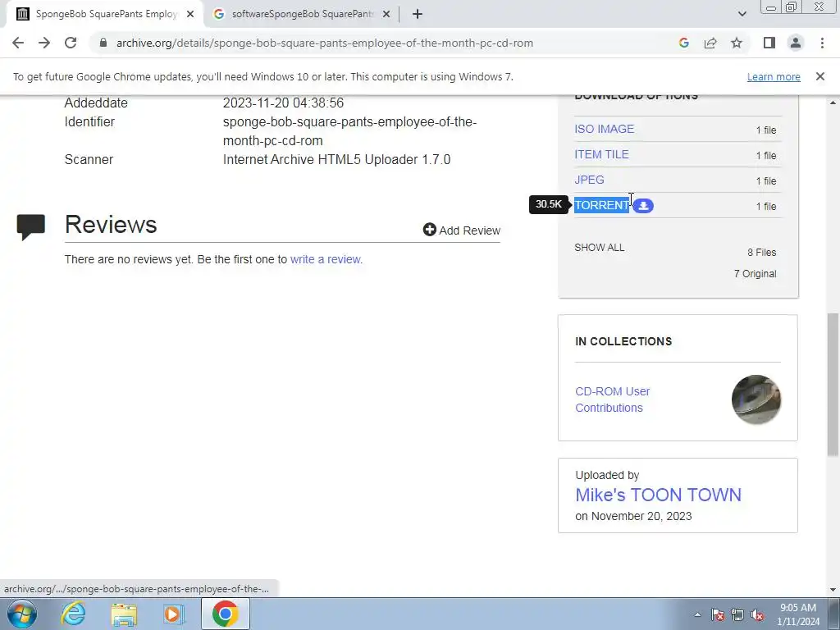Click the scrollbar down arrow

833,590
